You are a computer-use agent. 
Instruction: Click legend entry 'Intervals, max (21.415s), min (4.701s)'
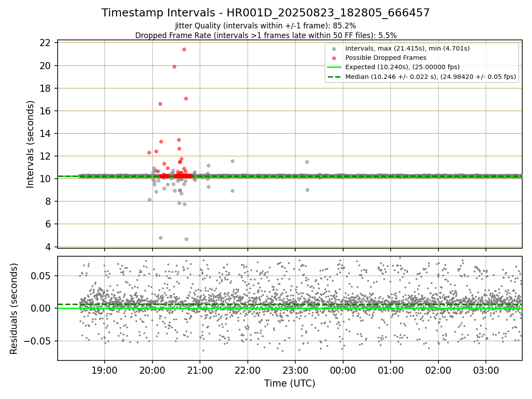[407, 48]
